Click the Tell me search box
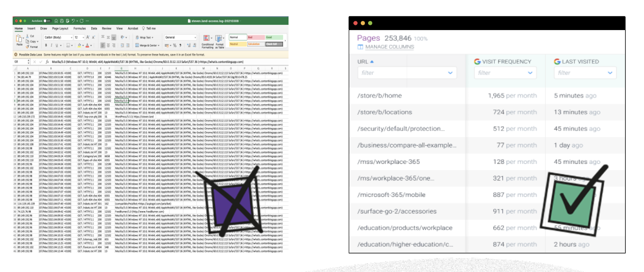This screenshot has width=644, height=272. point(149,29)
